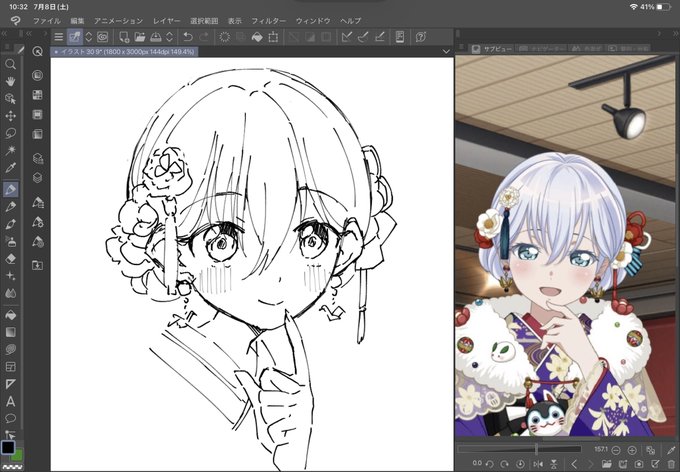This screenshot has height=472, width=680.
Task: Flip sub view image horizontally
Action: point(537,464)
